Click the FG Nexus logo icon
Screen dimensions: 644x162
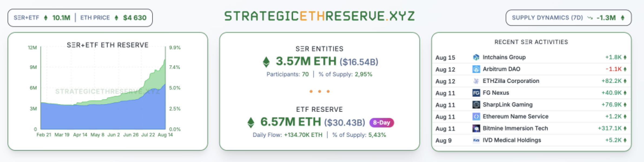pyautogui.click(x=476, y=93)
